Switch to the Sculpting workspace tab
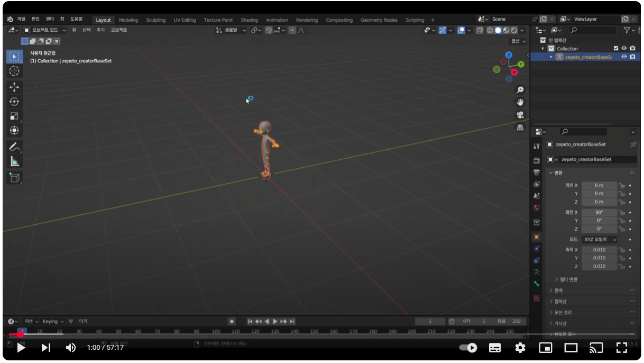Viewport: 644px width, 363px height. coord(156,20)
